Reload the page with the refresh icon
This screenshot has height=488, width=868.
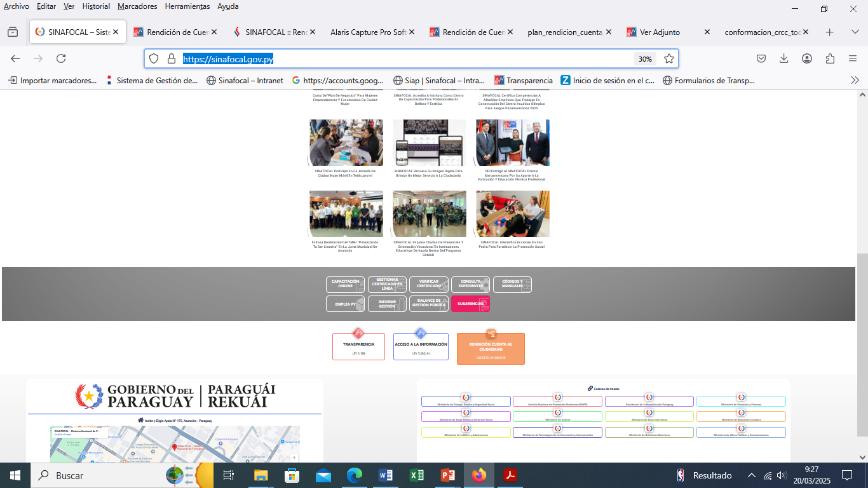click(61, 58)
